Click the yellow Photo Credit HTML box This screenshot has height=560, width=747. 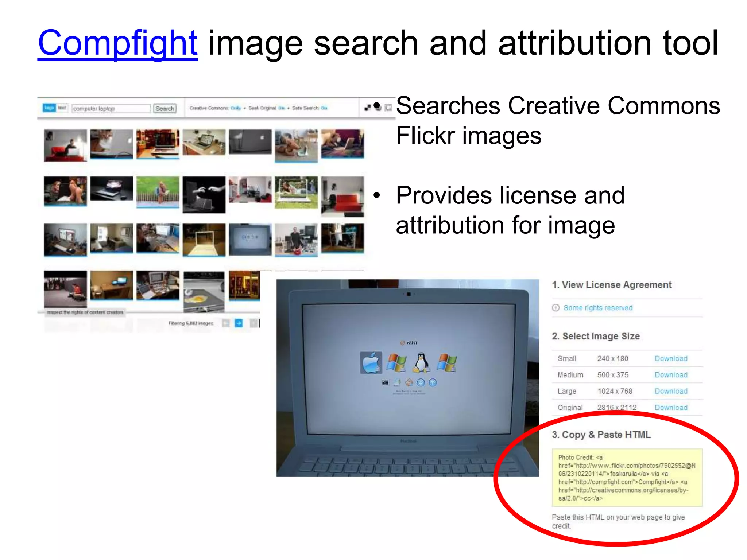[627, 478]
